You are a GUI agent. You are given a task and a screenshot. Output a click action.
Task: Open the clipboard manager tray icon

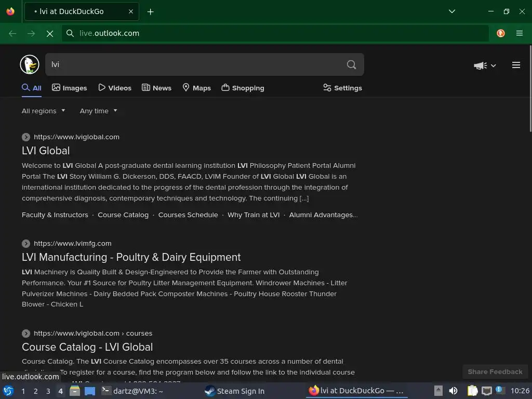coord(472,391)
